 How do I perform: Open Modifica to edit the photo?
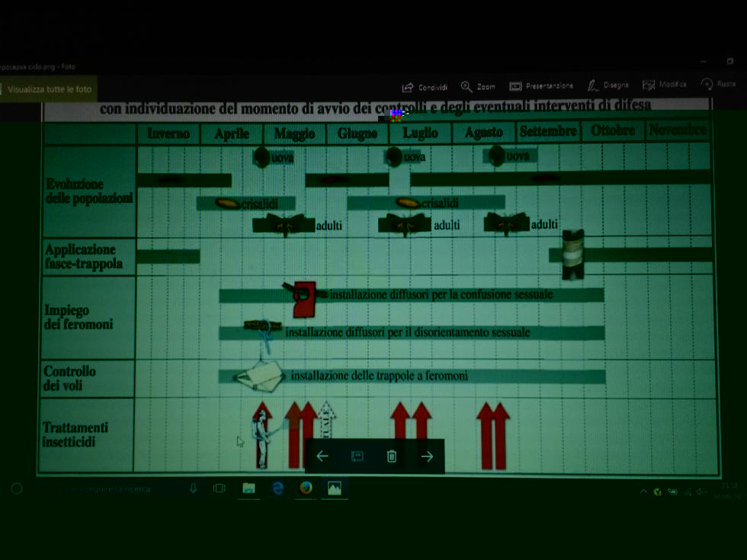649,85
